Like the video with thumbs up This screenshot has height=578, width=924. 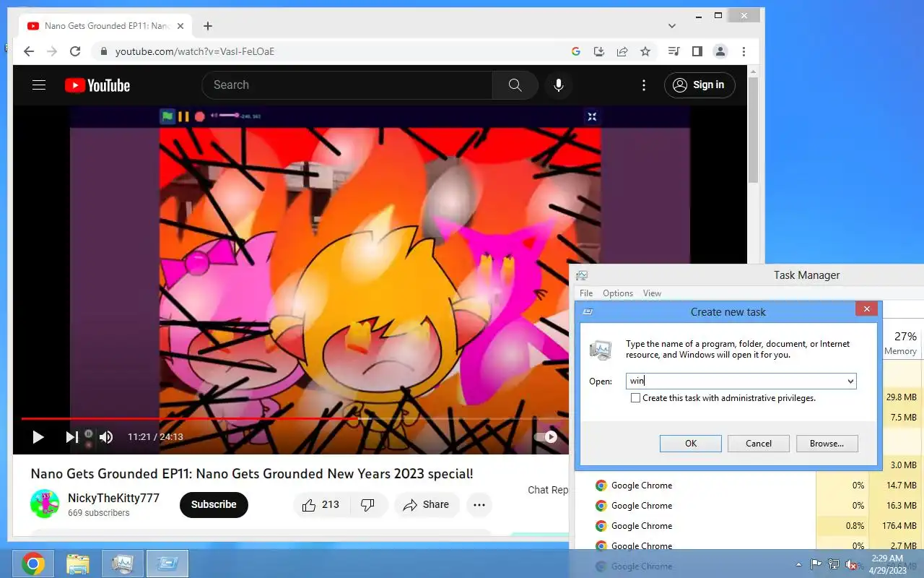click(320, 504)
